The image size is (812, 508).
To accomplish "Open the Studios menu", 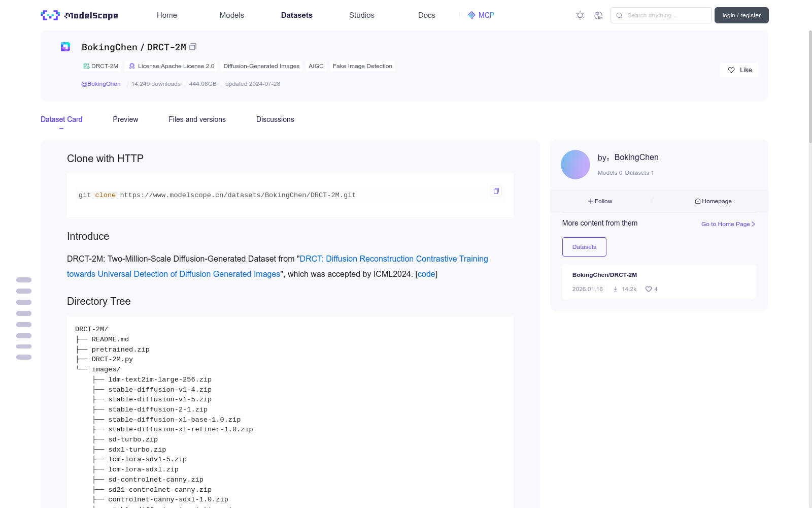I will coord(362,15).
